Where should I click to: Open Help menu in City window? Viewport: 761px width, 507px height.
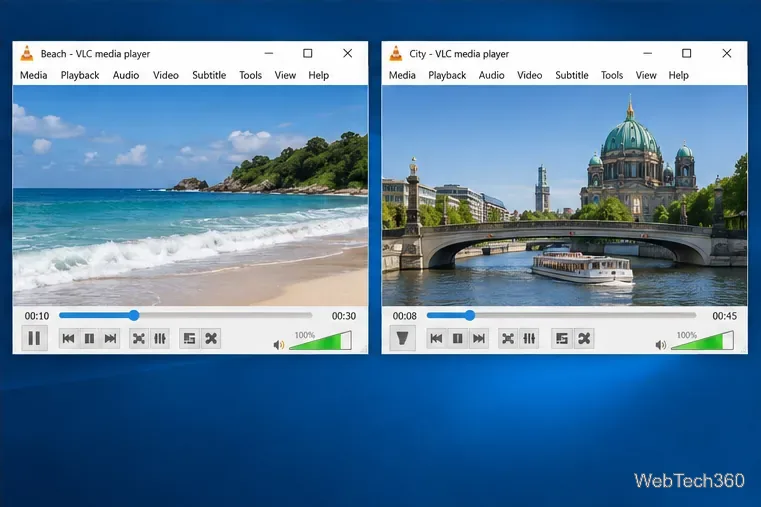pos(678,75)
